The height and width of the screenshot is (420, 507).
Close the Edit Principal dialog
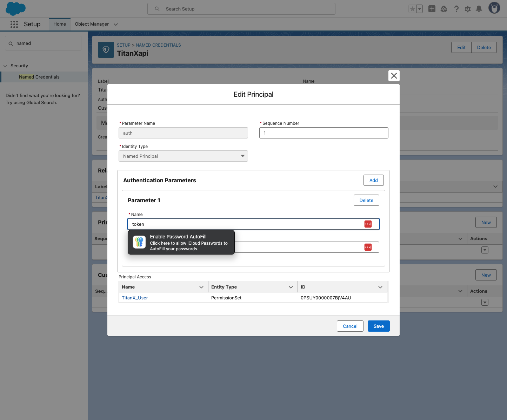click(x=394, y=76)
